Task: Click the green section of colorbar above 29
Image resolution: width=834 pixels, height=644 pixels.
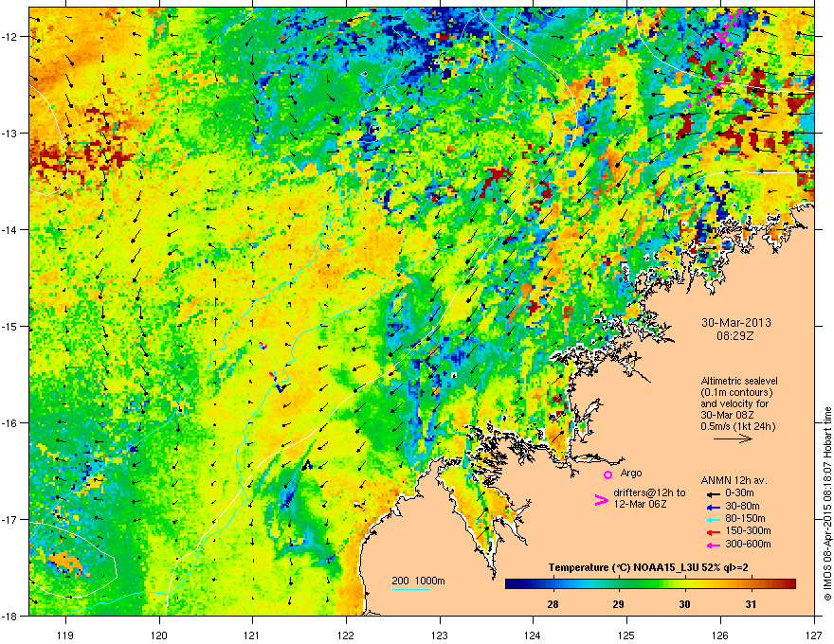Action: [619, 584]
